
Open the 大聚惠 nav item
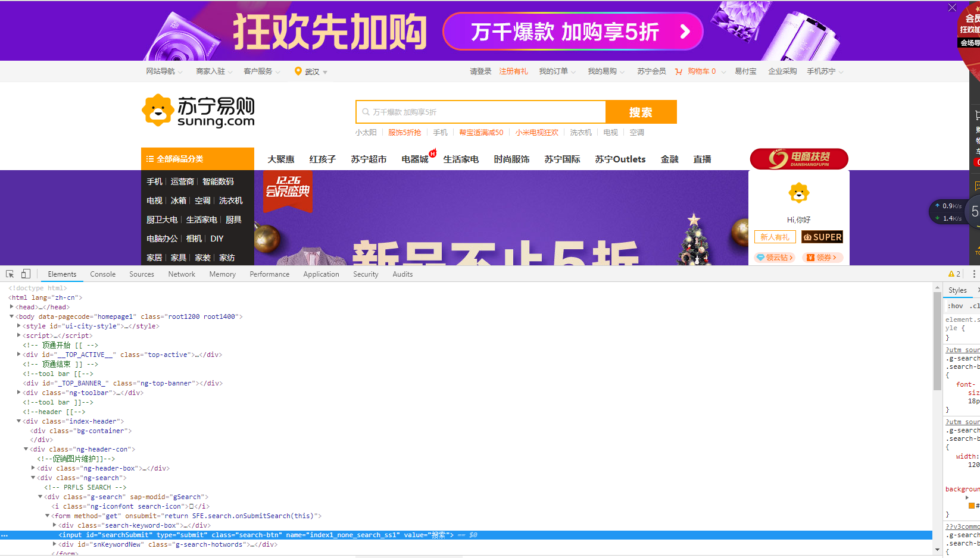[281, 159]
